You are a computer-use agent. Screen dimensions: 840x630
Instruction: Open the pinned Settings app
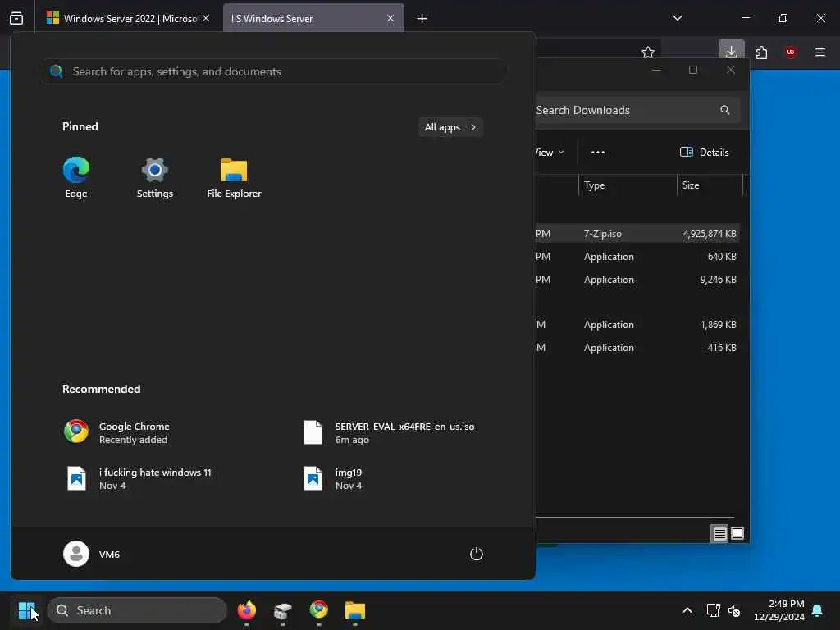[155, 178]
